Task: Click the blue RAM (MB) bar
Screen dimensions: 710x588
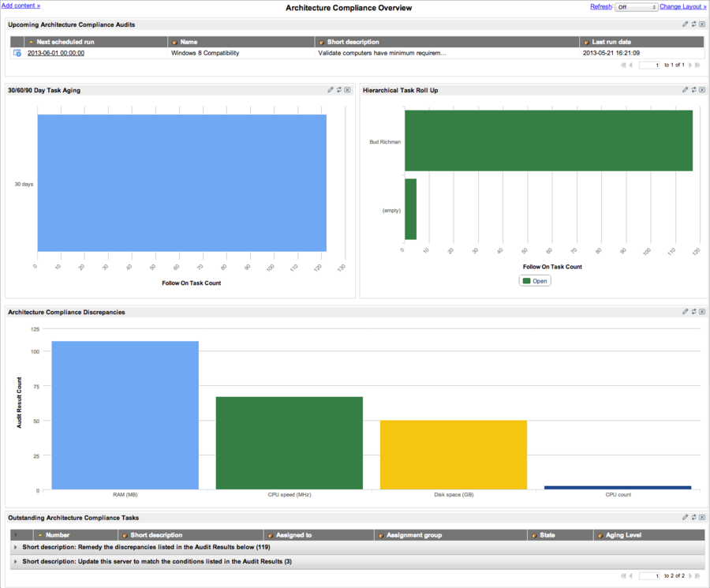Action: point(125,415)
